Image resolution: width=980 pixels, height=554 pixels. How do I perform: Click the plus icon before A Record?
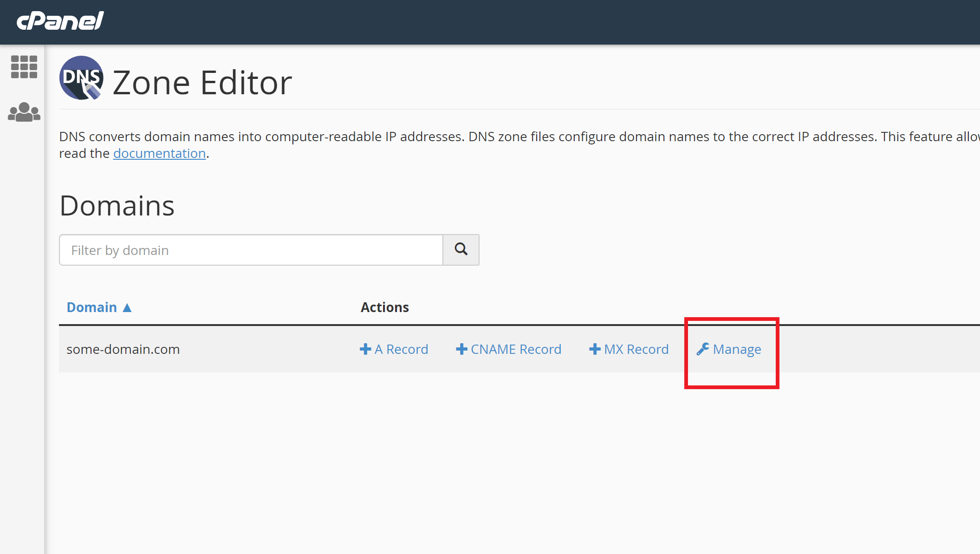coord(365,349)
